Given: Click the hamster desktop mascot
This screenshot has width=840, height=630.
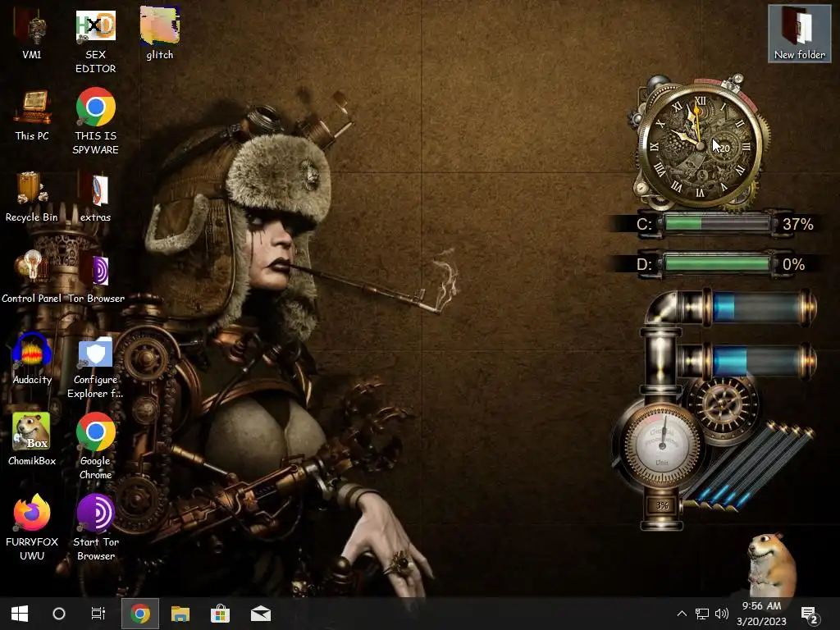Looking at the screenshot, I should (x=770, y=565).
